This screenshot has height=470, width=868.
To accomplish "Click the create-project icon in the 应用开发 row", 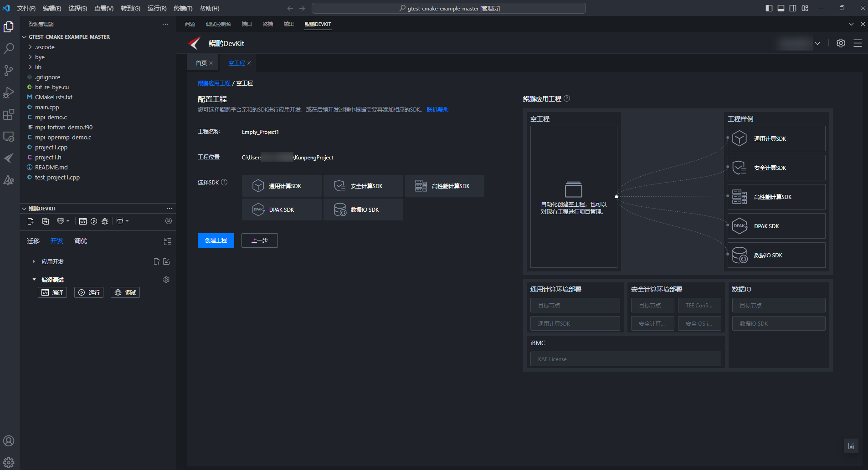I will point(157,261).
